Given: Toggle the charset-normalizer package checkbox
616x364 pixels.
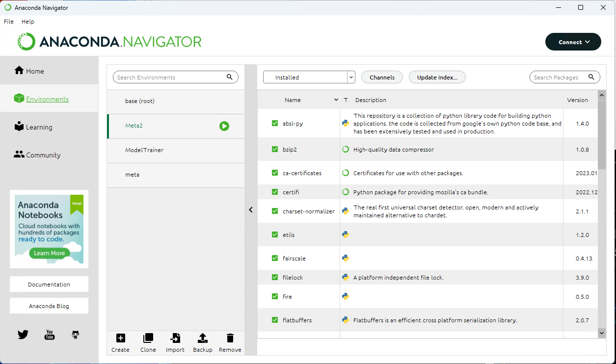Looking at the screenshot, I should pyautogui.click(x=275, y=211).
